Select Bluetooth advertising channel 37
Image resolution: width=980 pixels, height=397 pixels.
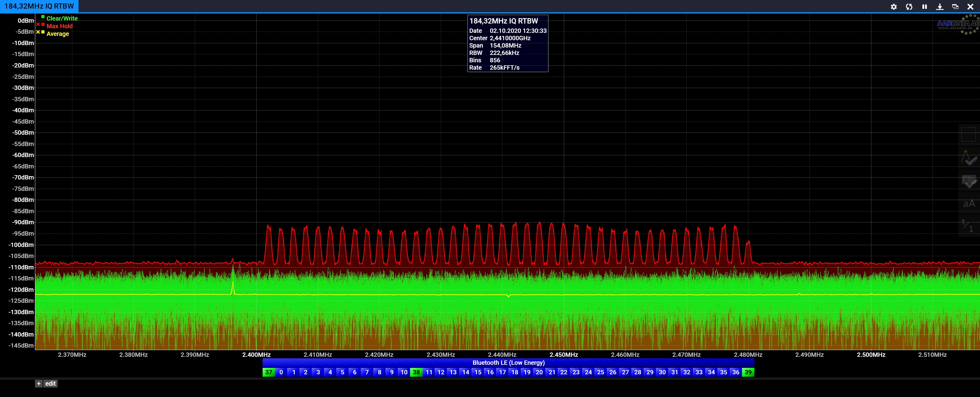[x=269, y=372]
